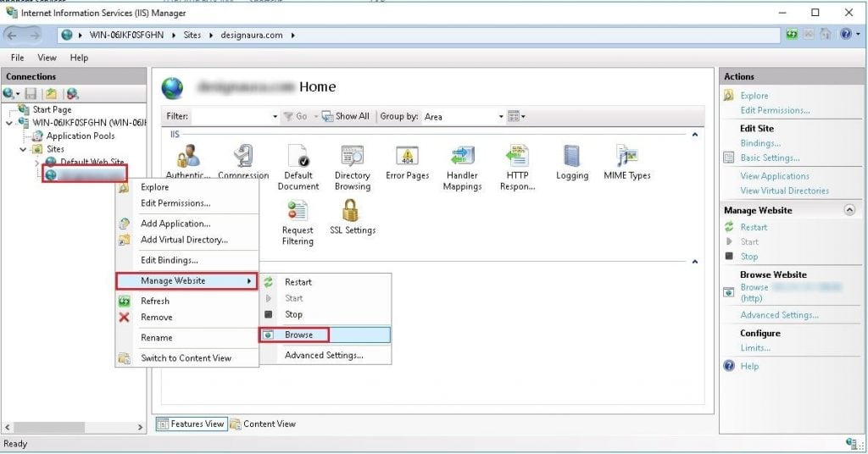Click View Virtual Directories link

pos(784,191)
